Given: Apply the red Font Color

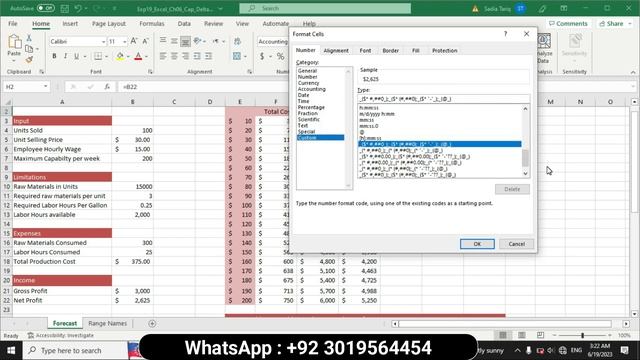Looking at the screenshot, I should (x=138, y=56).
